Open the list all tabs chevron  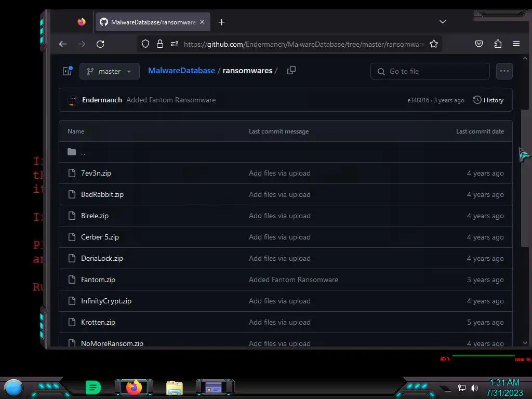coord(443,22)
